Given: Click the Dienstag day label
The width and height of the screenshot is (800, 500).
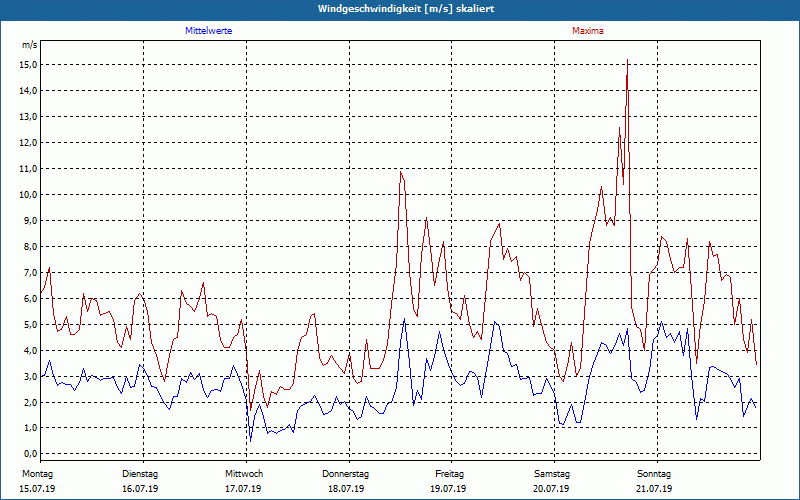Looking at the screenshot, I should coord(140,474).
